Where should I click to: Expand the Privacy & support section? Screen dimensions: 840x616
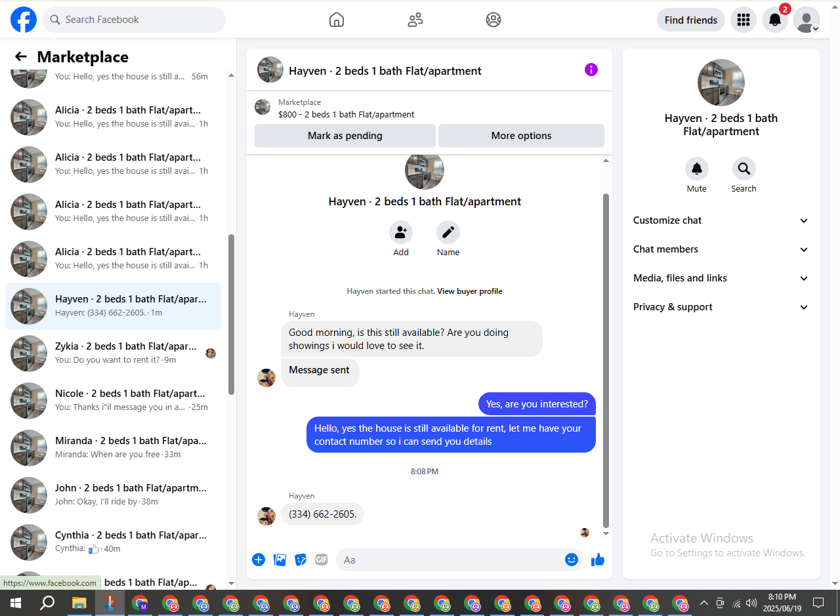click(721, 307)
